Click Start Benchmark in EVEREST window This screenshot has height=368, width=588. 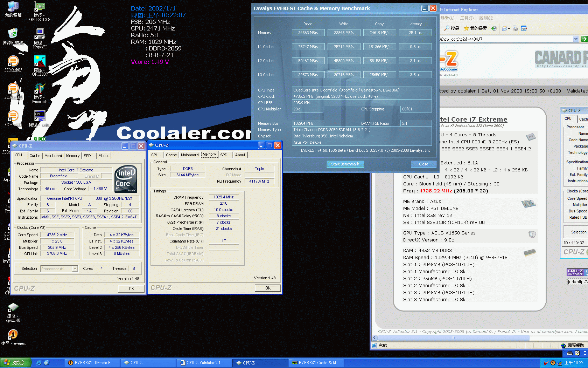coord(345,164)
